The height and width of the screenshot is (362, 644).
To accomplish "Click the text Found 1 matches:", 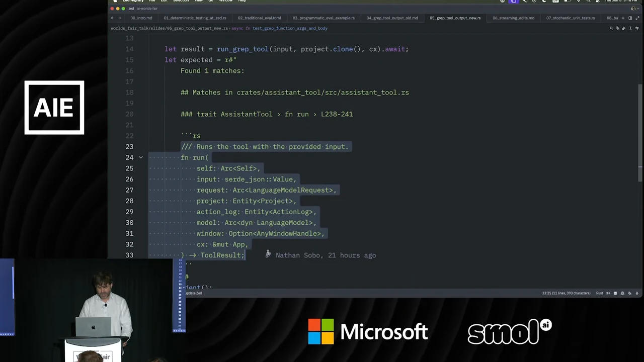I will (212, 71).
